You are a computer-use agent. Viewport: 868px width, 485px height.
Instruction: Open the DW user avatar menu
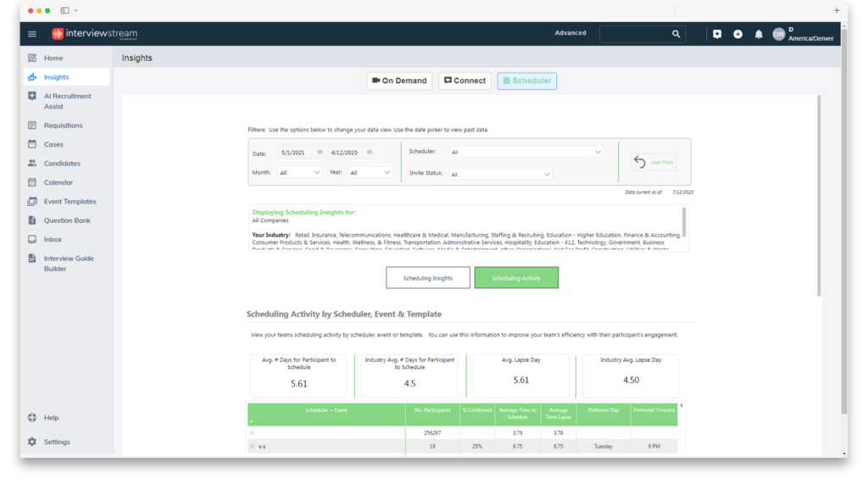(x=779, y=34)
